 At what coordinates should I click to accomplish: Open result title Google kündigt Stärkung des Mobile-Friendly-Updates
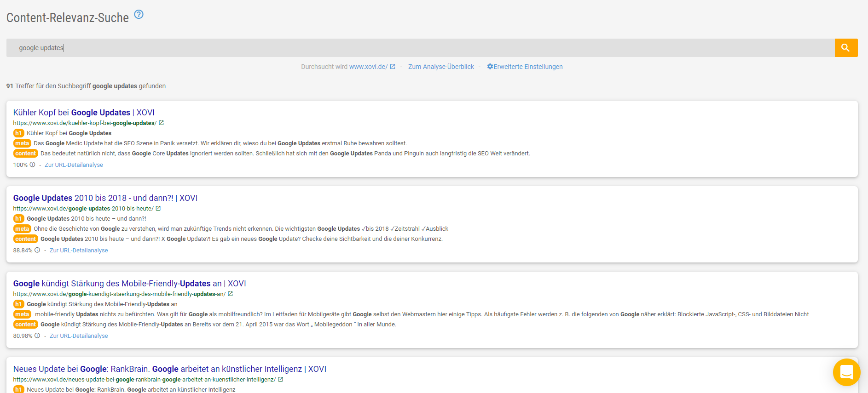(x=130, y=284)
